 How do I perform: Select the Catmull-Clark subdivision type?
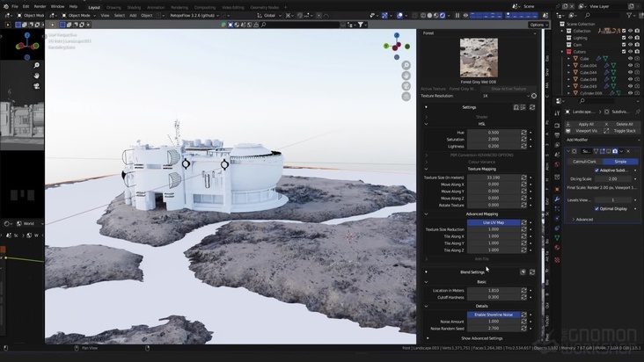[584, 162]
